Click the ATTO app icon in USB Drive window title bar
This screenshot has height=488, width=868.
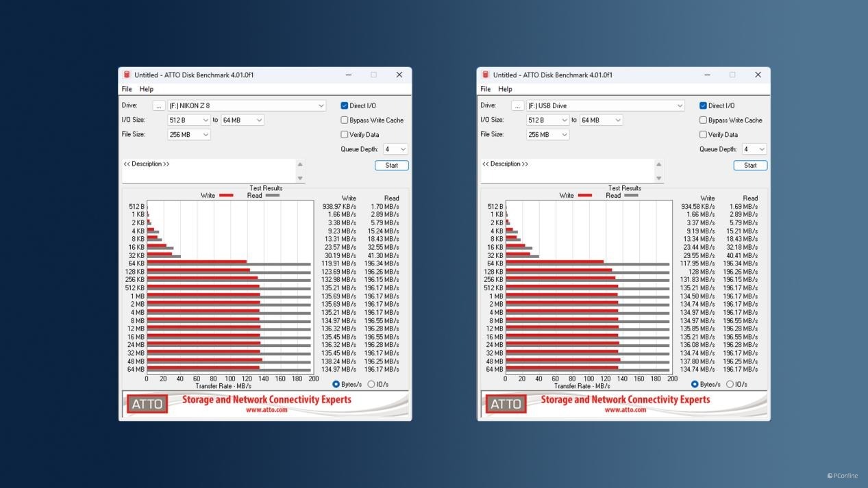486,75
